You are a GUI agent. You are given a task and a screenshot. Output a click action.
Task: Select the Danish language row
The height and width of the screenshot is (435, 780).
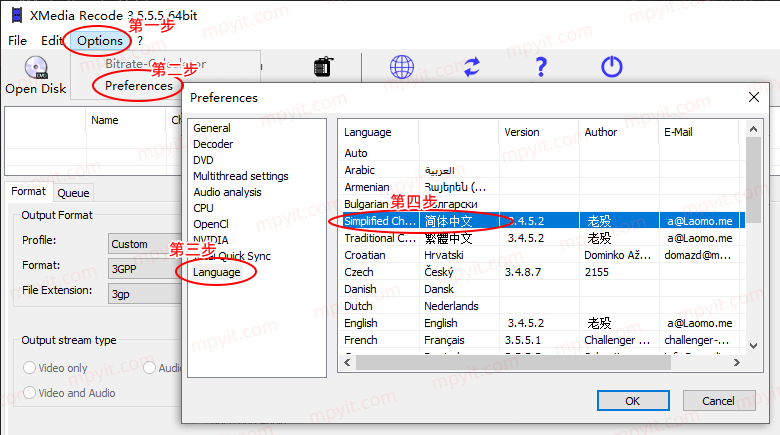click(542, 289)
